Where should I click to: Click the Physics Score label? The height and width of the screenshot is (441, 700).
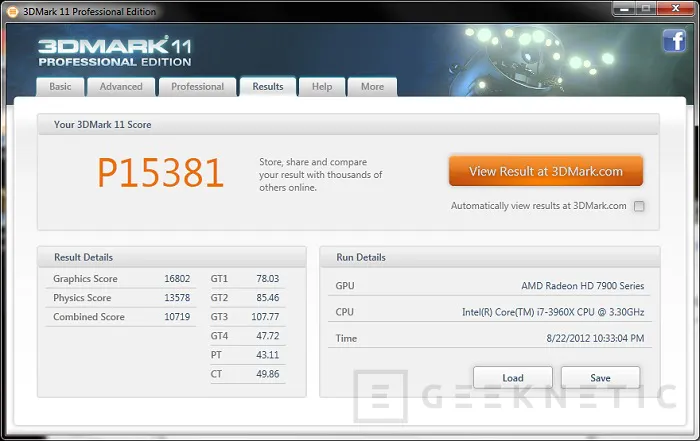(x=82, y=298)
